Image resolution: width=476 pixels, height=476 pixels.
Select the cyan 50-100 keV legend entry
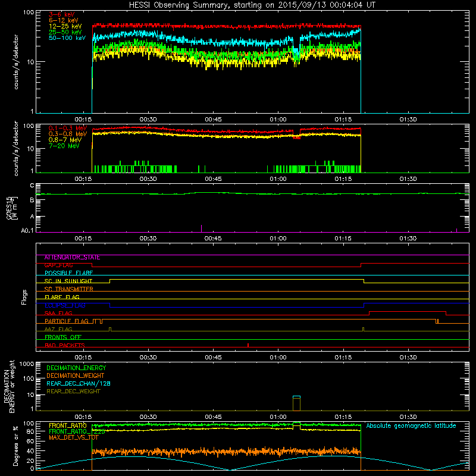[x=67, y=38]
